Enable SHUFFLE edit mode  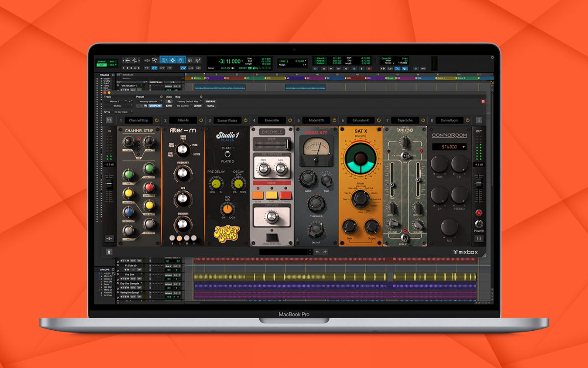pos(101,61)
